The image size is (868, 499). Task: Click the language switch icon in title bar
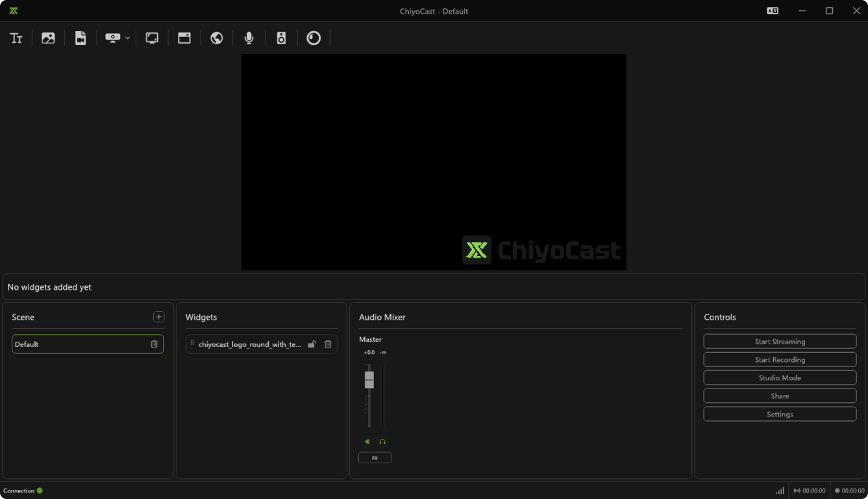773,11
